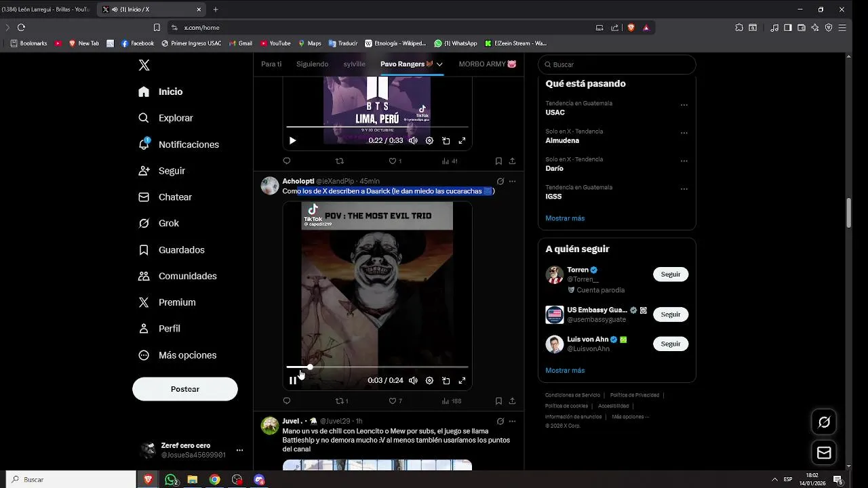
Task: Open more options on Juvel post
Action: tap(512, 421)
